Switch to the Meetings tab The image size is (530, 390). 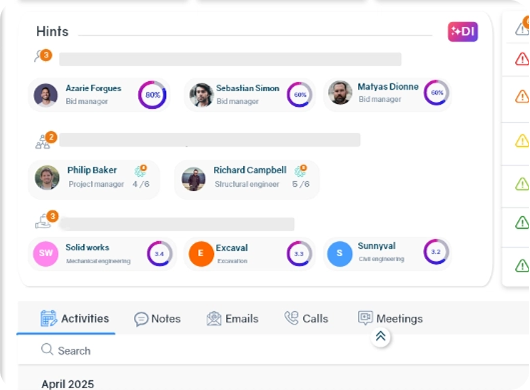(x=390, y=318)
